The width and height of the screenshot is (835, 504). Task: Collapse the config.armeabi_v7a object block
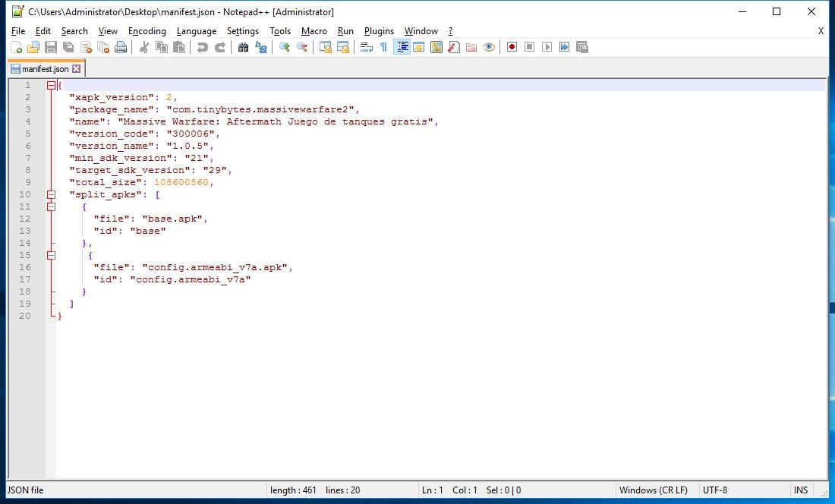coord(50,255)
